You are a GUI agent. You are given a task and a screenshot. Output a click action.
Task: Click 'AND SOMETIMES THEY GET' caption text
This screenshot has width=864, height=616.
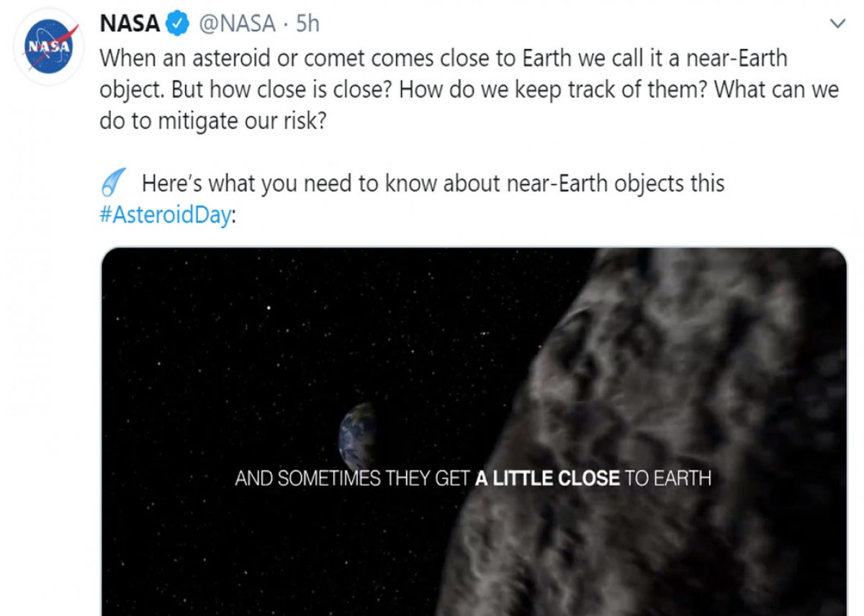tap(353, 479)
